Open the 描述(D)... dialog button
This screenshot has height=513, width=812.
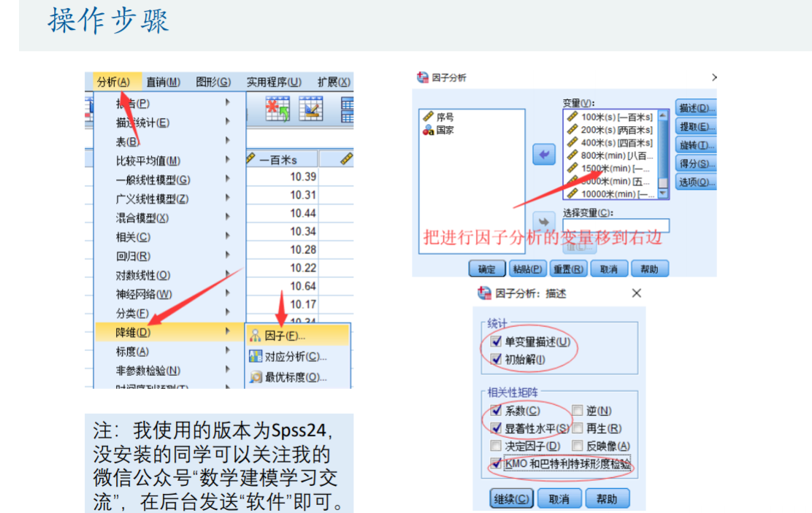coord(694,108)
